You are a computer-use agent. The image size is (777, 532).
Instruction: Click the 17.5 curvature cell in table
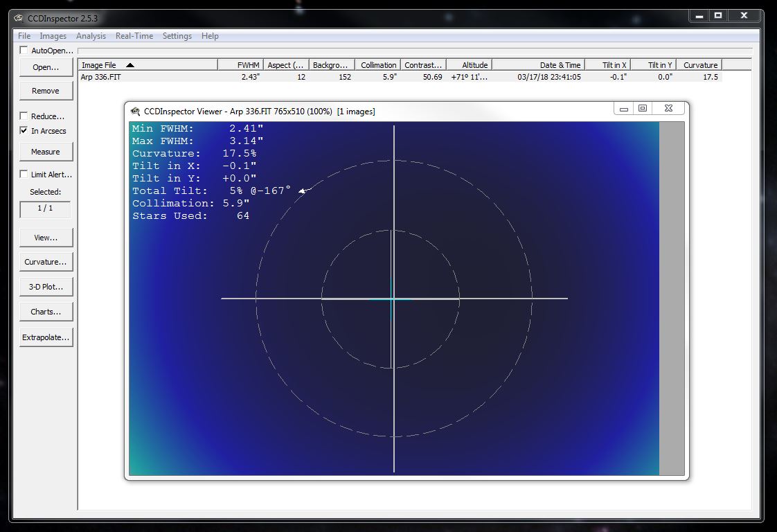point(711,77)
